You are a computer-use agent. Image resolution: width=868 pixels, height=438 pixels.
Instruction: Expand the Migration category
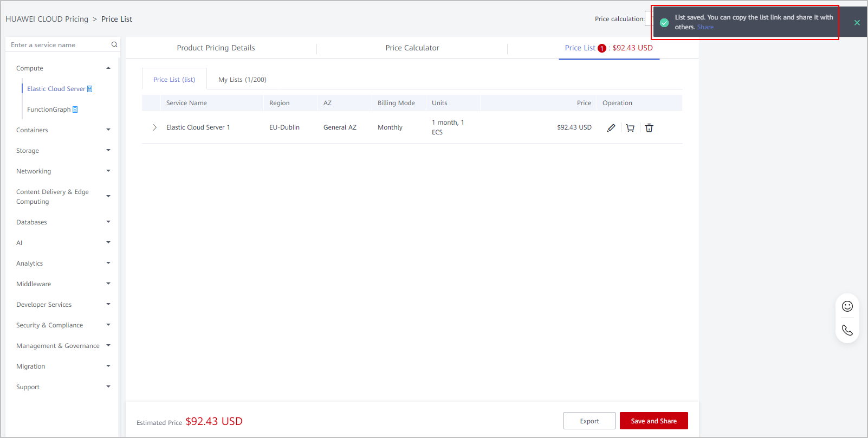(108, 366)
